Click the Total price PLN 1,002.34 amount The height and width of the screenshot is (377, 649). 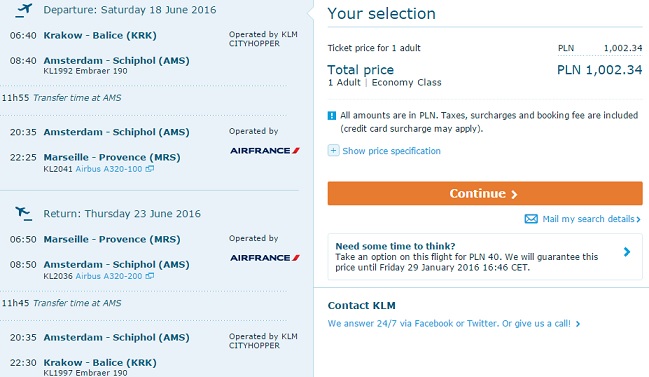coord(599,70)
